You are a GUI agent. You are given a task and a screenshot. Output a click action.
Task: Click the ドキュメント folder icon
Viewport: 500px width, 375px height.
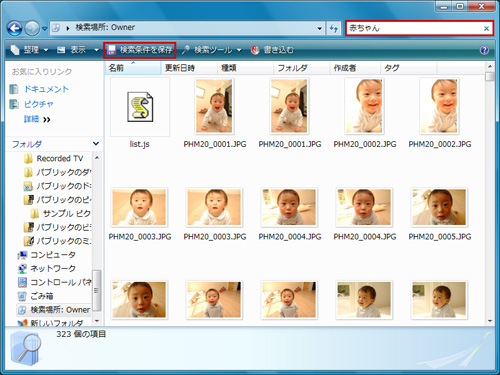click(x=14, y=89)
